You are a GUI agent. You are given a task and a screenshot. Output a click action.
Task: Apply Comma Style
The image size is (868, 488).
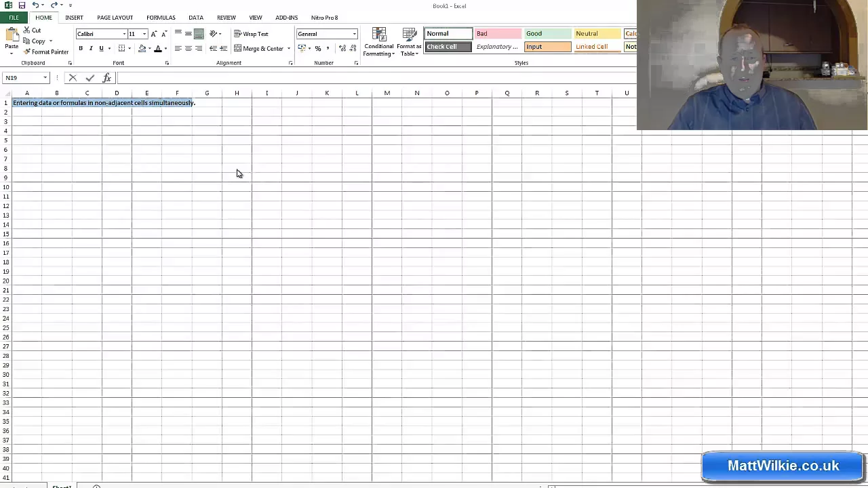(x=328, y=49)
